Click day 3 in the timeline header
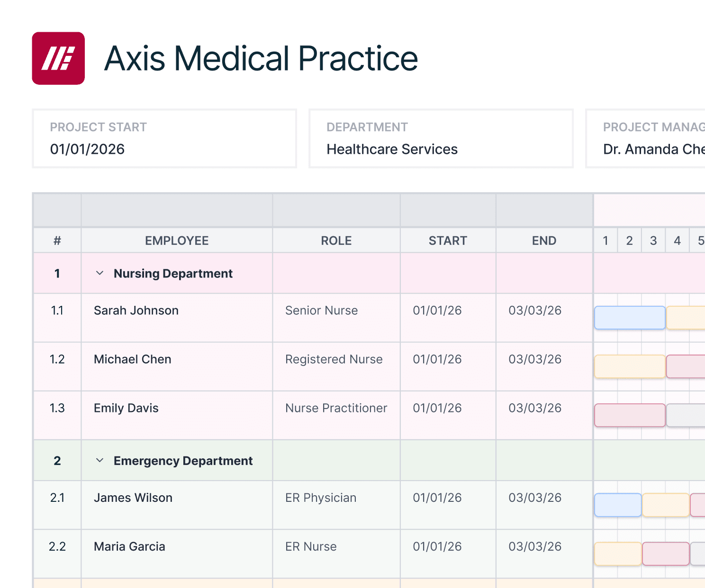This screenshot has width=705, height=588. 653,241
